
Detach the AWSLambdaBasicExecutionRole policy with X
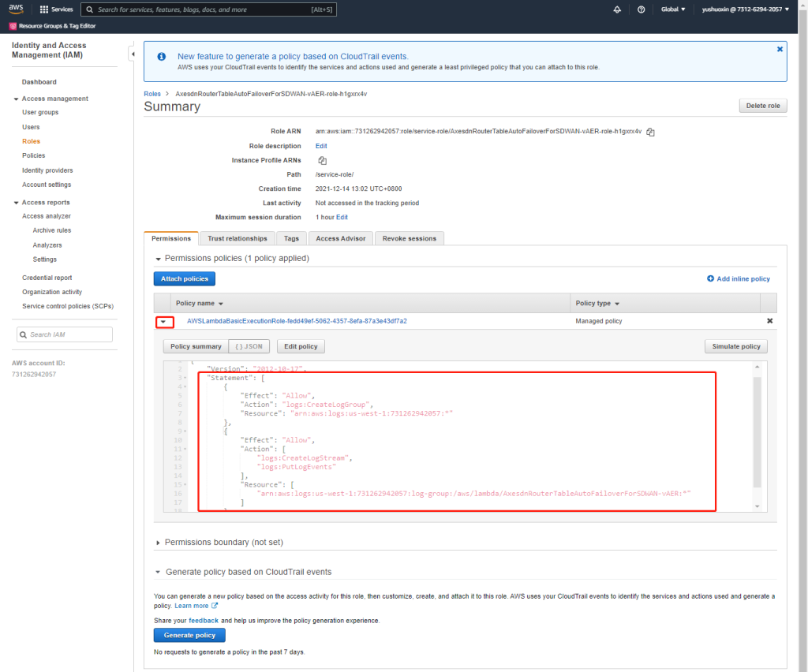pos(770,321)
